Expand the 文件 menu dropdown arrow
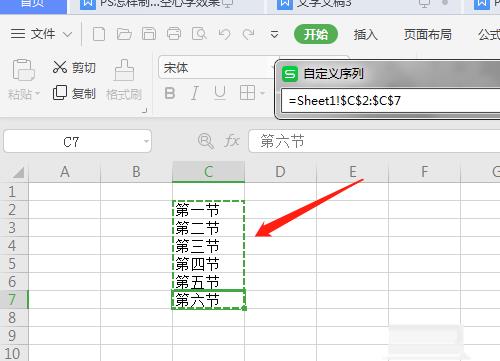The width and height of the screenshot is (500, 361). (x=67, y=34)
